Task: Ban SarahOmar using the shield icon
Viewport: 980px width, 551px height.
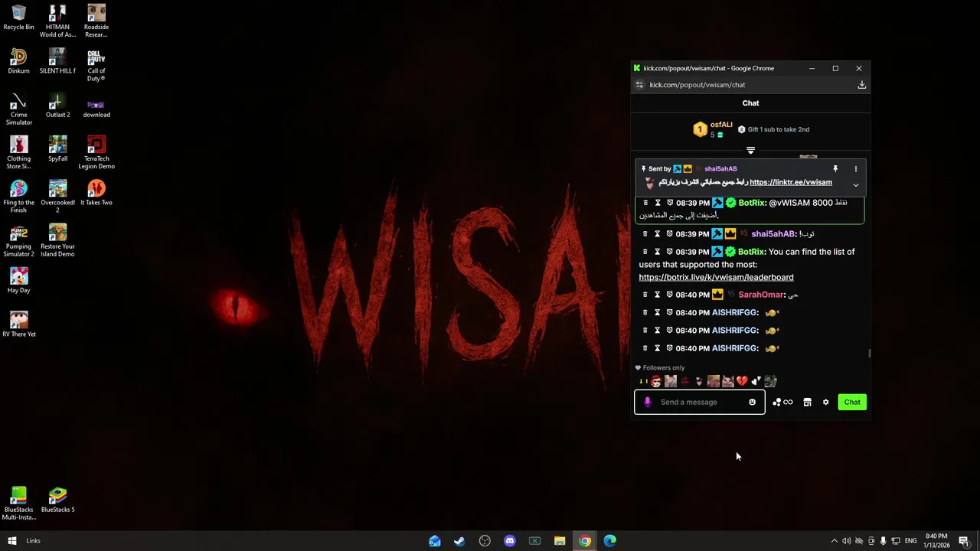Action: [x=670, y=295]
